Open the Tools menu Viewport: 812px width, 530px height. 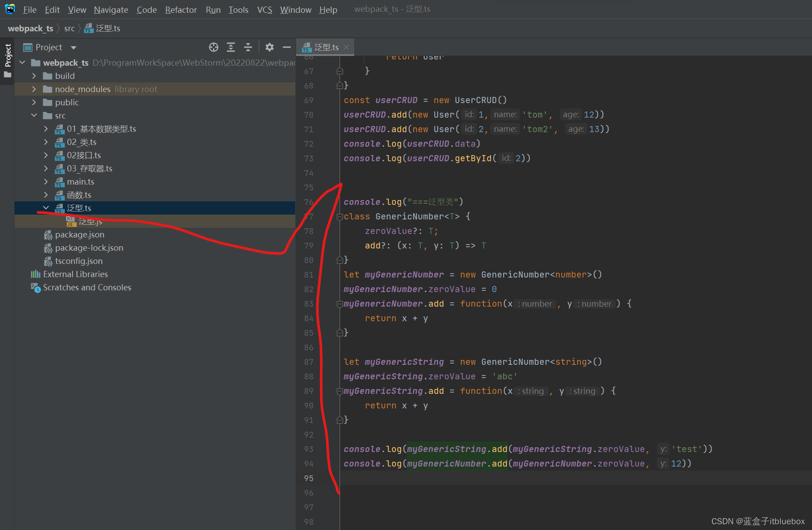(x=238, y=9)
